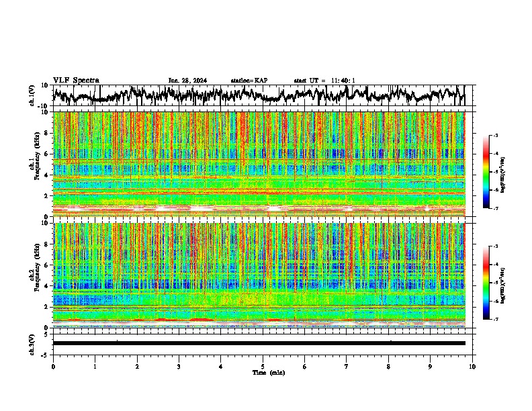Click the "station=KAP" header text
This screenshot has height=411, width=532.
point(249,81)
